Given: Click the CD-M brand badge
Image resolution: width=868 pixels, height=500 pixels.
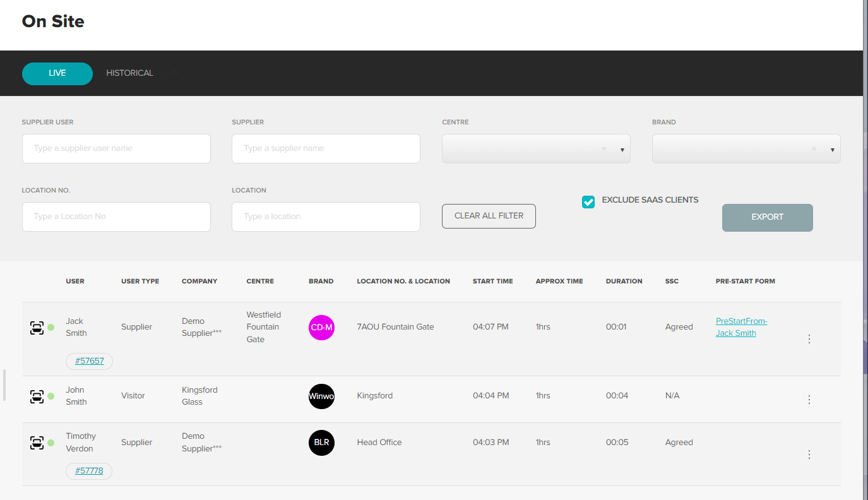Looking at the screenshot, I should tap(321, 327).
